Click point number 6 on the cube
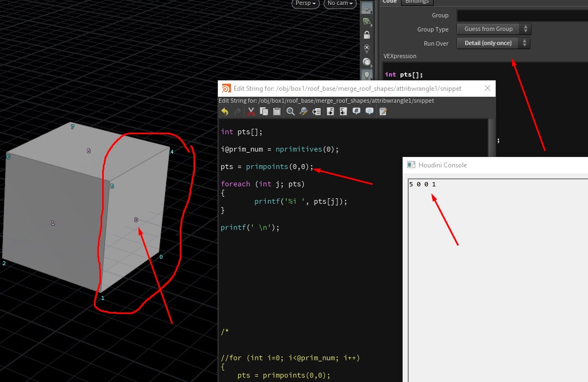This screenshot has height=382, width=588. pyautogui.click(x=8, y=156)
